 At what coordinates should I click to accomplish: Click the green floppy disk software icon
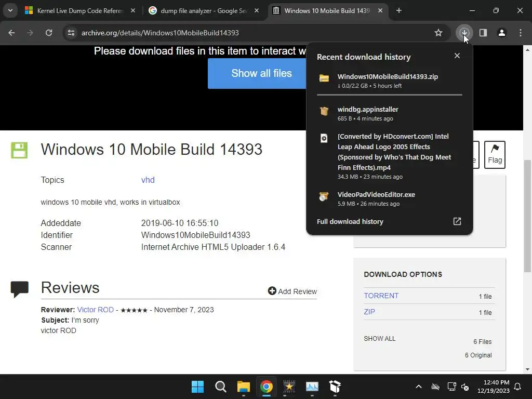(x=19, y=150)
